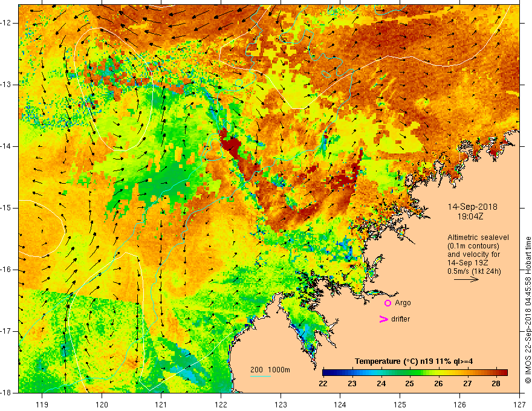
Task: Click 'Altimetric sealevel' description text
Action: [x=478, y=238]
